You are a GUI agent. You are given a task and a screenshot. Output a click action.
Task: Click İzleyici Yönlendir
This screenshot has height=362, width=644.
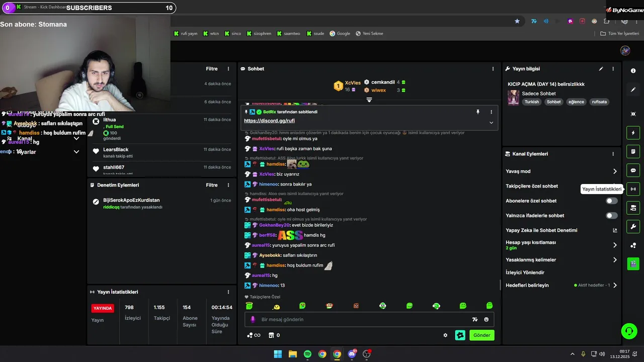click(x=525, y=273)
